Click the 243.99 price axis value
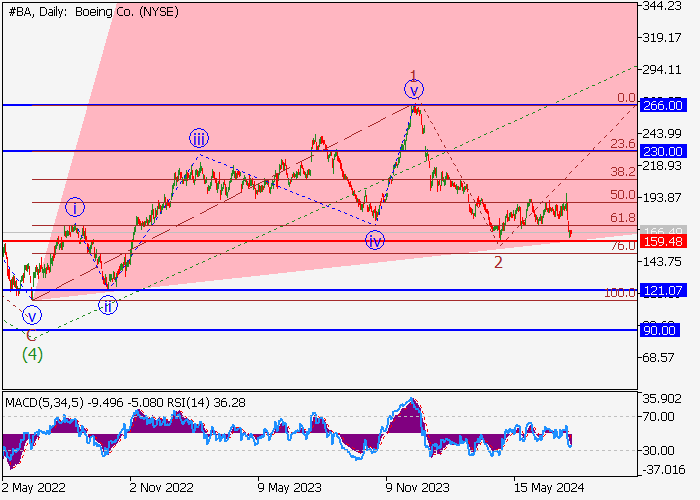700x500 pixels. pos(662,133)
